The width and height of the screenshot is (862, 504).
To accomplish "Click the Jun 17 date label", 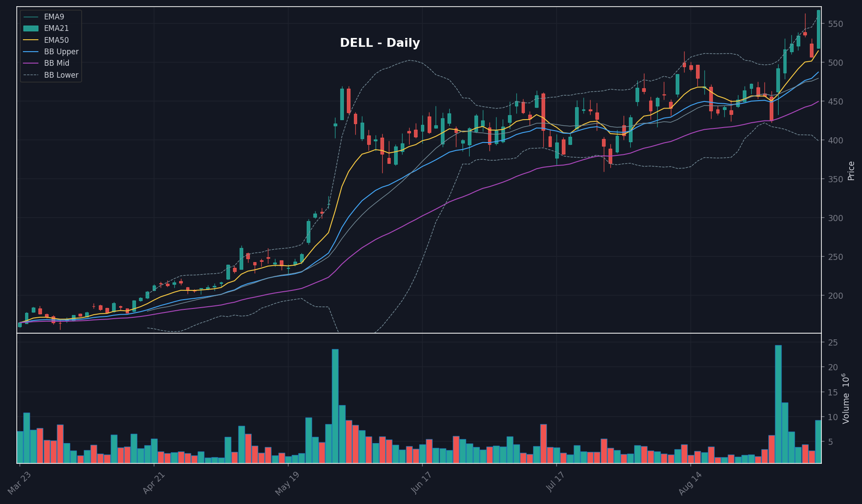I will tap(422, 482).
